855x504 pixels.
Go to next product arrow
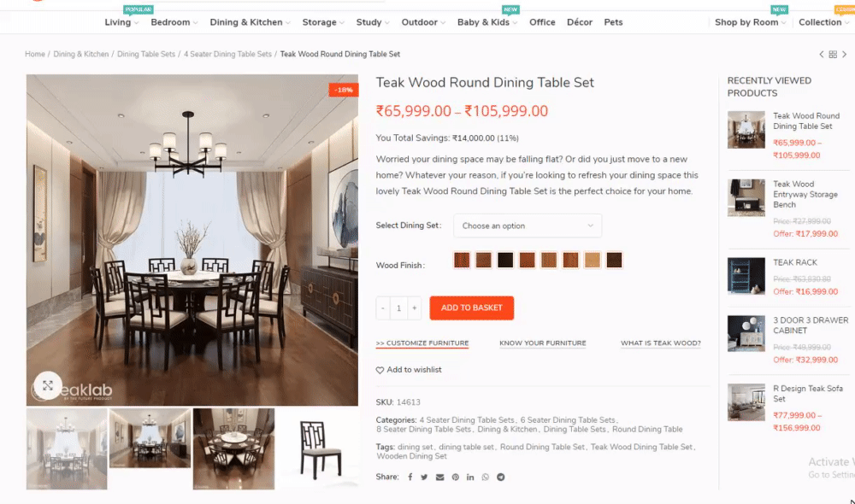click(844, 55)
